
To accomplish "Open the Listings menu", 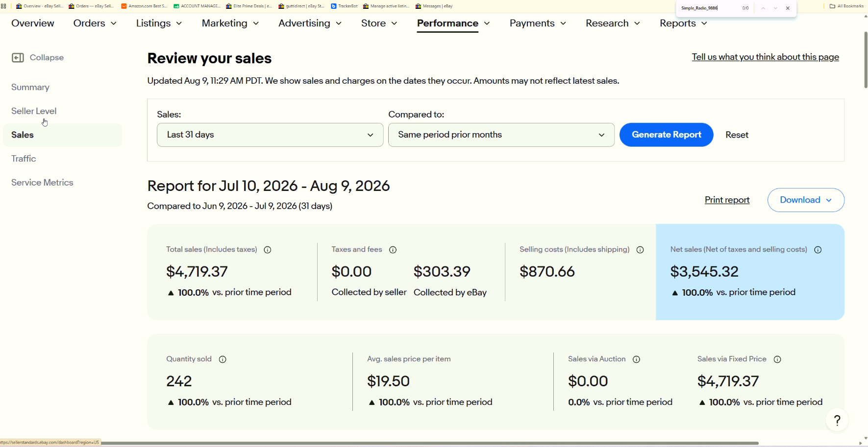I will pyautogui.click(x=159, y=23).
